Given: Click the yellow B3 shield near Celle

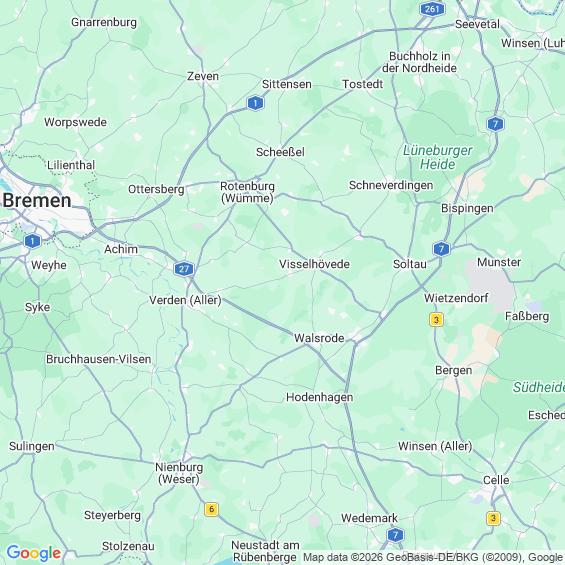Looking at the screenshot, I should pyautogui.click(x=493, y=519).
